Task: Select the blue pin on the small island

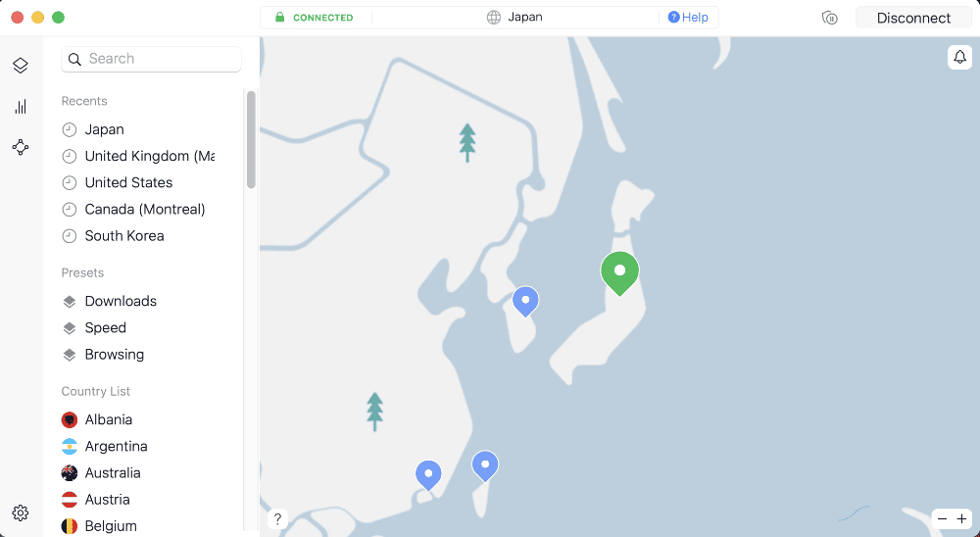Action: pyautogui.click(x=525, y=302)
